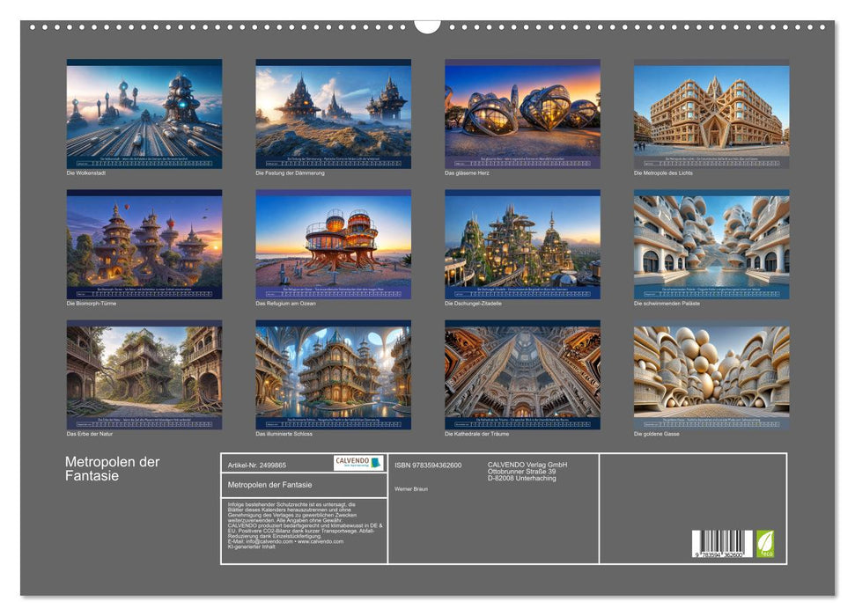Click the 'Artikel-Nr. 2499865' text
Screen dimensions: 855x616
(257, 466)
